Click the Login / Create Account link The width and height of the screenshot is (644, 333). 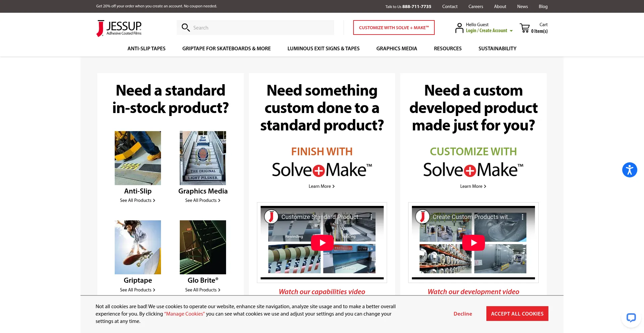pyautogui.click(x=486, y=31)
